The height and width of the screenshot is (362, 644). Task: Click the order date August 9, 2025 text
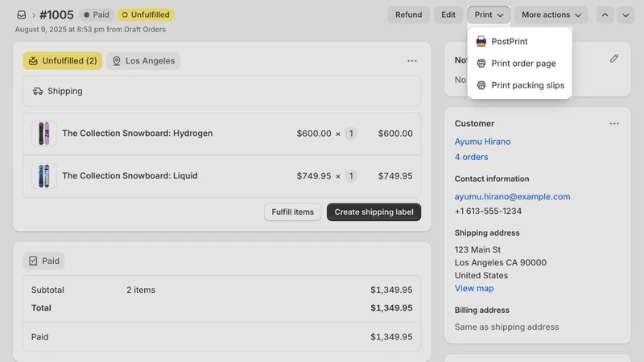tap(90, 30)
